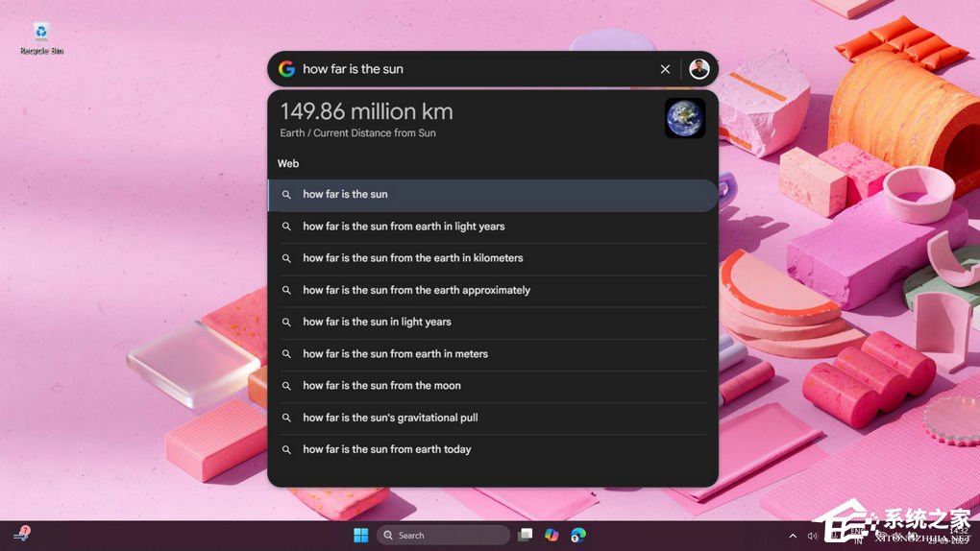Open the Recycle Bin desktop icon
The width and height of the screenshot is (980, 551).
pyautogui.click(x=41, y=38)
